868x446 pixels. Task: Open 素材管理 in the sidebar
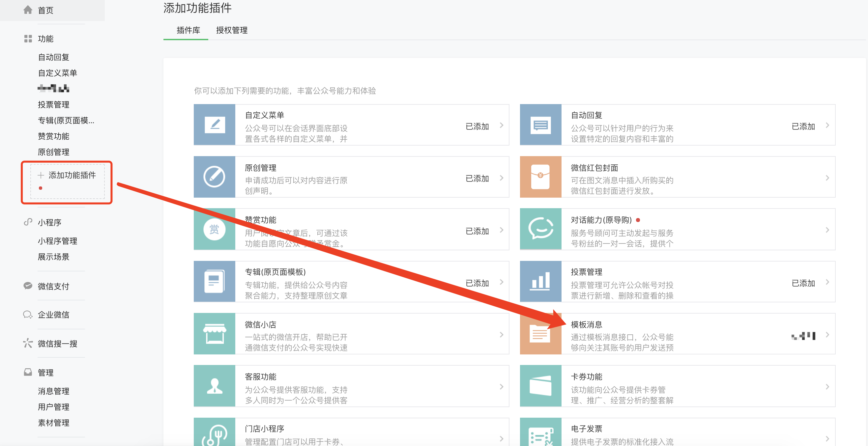pos(54,423)
